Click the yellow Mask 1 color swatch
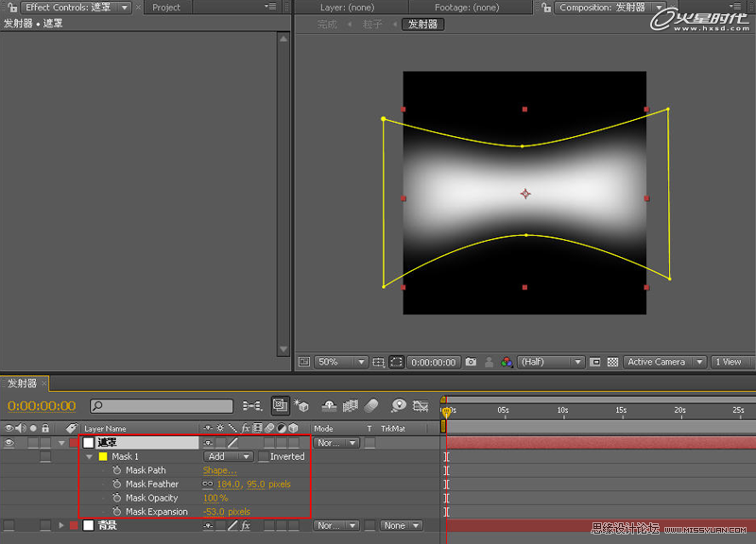The image size is (756, 544). tap(103, 456)
